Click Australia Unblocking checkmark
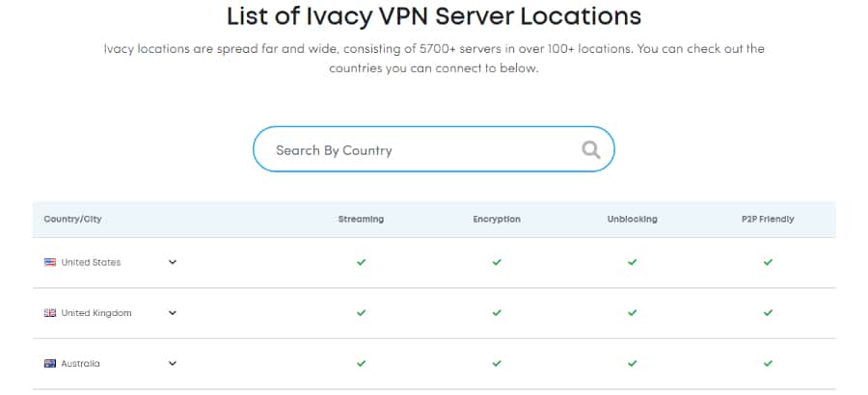 coord(633,364)
